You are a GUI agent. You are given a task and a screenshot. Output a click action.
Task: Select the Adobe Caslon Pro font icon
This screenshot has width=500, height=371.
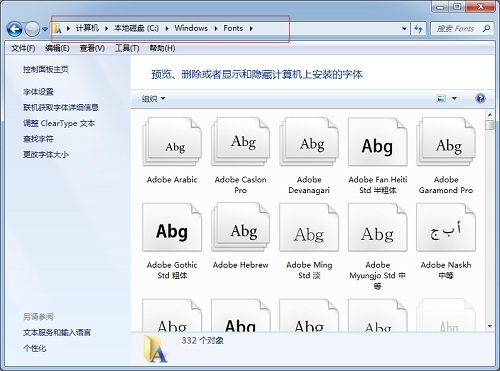coord(241,142)
